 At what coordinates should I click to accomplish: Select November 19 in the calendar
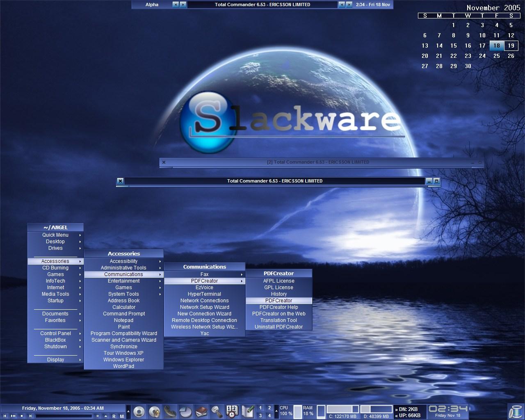point(511,46)
